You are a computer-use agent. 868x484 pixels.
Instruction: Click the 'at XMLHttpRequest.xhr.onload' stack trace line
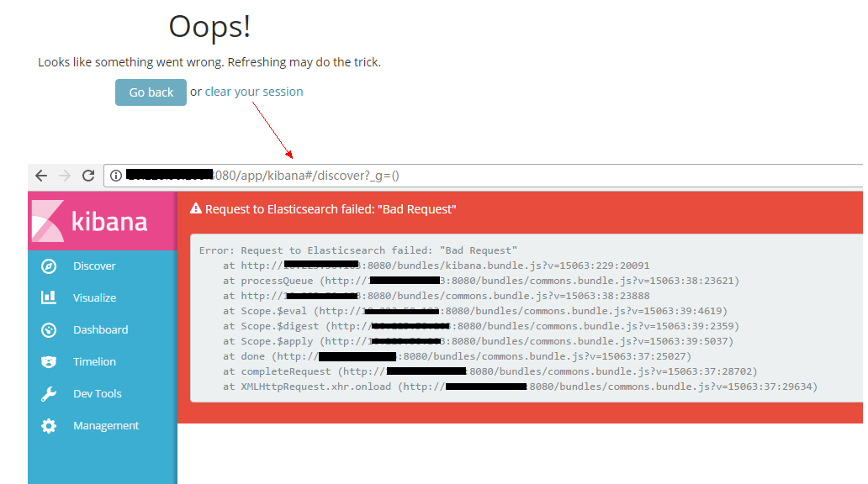pyautogui.click(x=521, y=387)
